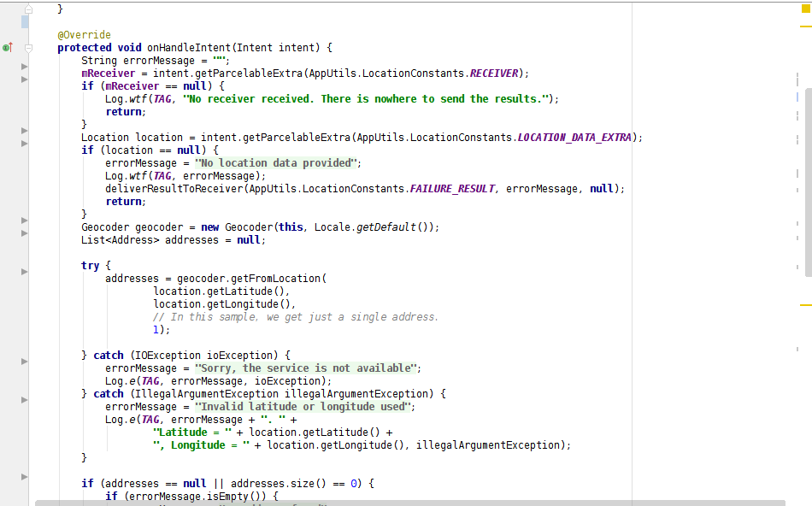Click the comment "In this sample, we get just a single address"
The width and height of the screenshot is (812, 506).
[x=296, y=317]
